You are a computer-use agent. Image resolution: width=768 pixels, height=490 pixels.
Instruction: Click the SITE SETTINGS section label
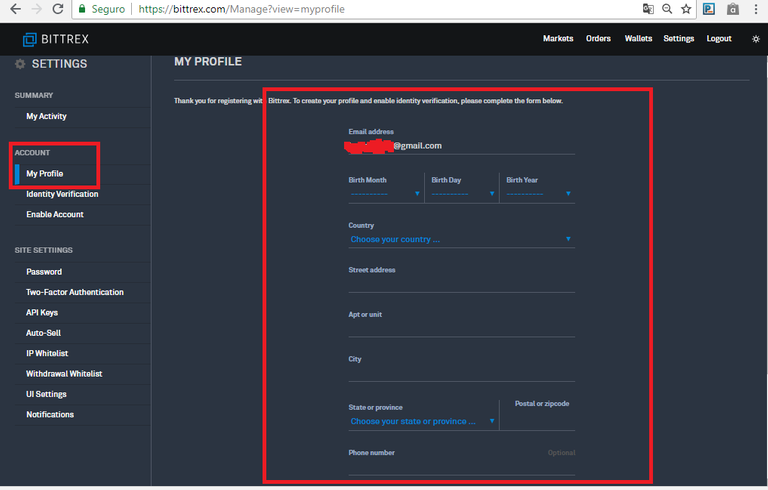tap(44, 250)
